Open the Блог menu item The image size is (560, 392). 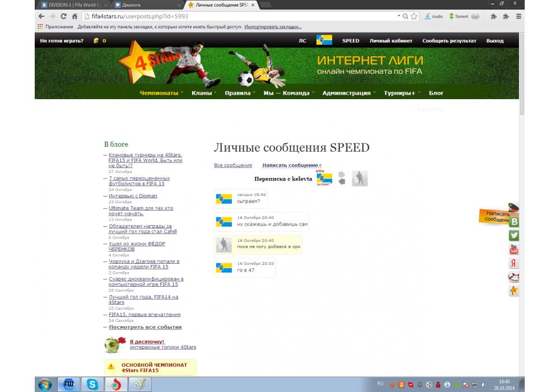[x=436, y=93]
